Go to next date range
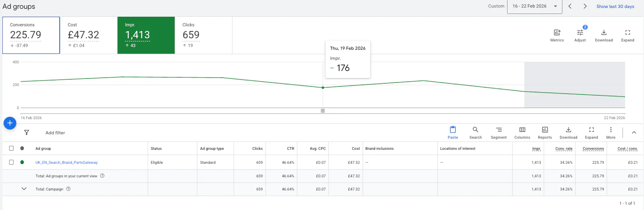Viewport: 644px width, 210px height. click(x=585, y=6)
